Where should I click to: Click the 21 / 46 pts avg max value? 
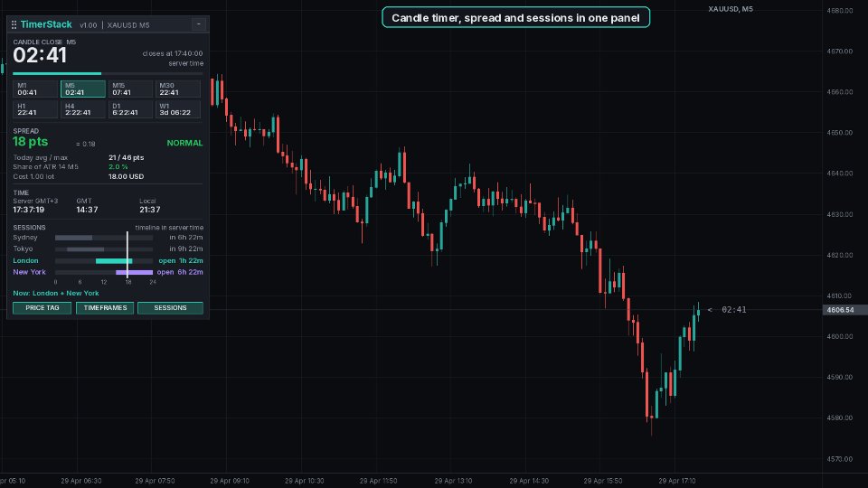tap(127, 157)
